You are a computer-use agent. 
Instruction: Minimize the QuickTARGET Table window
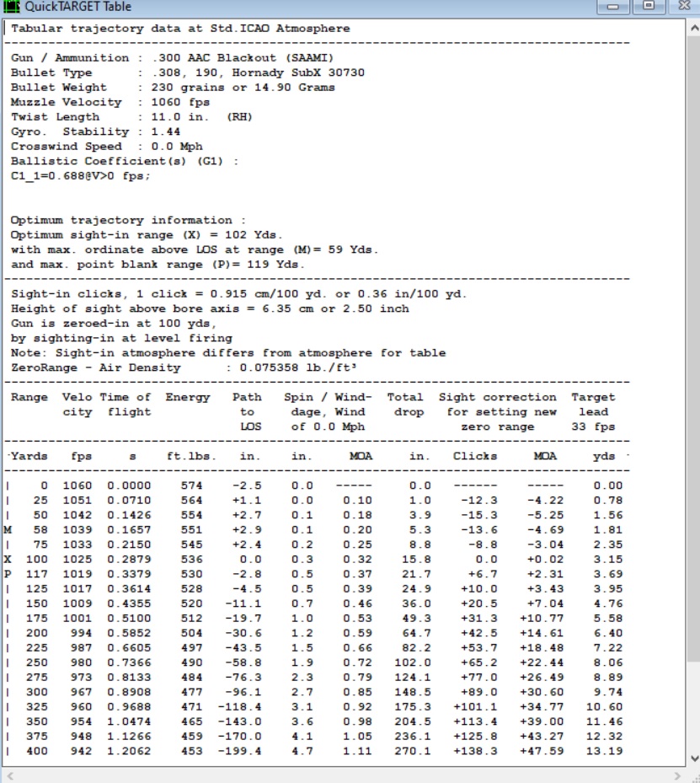(x=612, y=7)
